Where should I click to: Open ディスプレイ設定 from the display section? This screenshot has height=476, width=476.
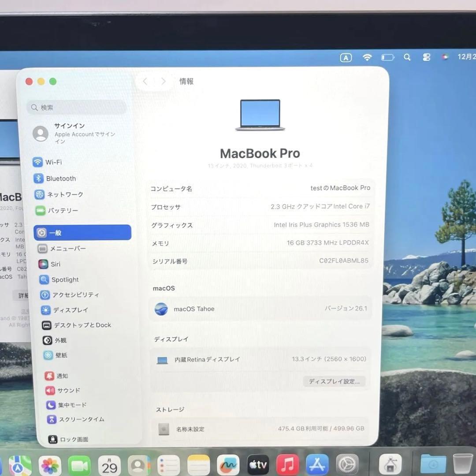point(334,381)
